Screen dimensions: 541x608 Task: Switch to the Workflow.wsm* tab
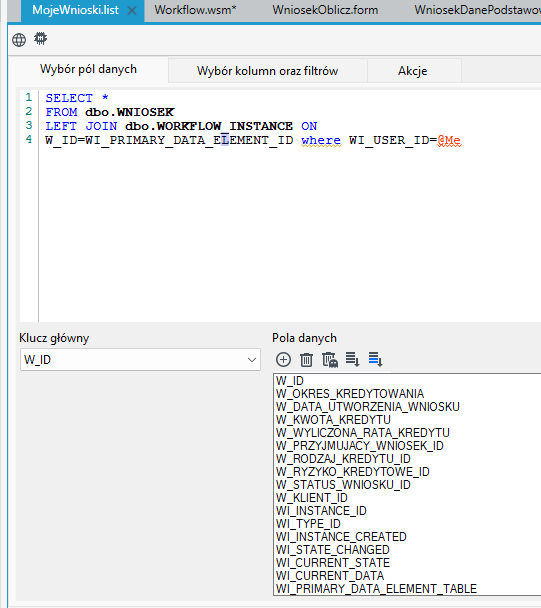(195, 10)
